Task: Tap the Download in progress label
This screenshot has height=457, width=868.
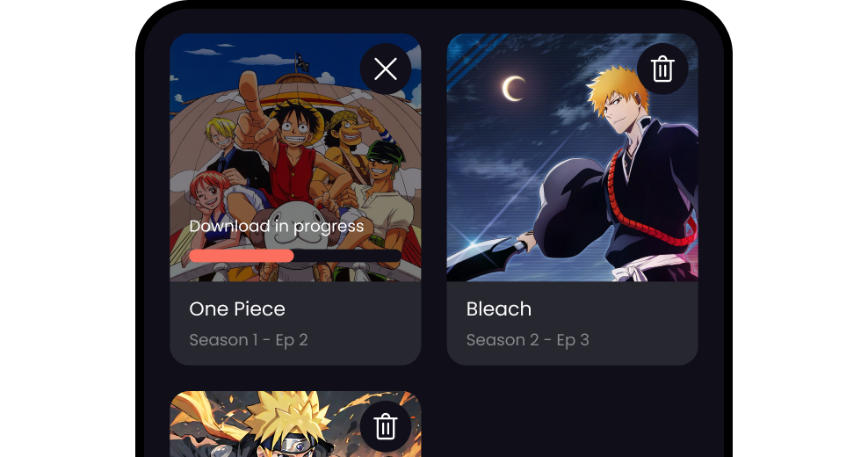Action: pos(276,226)
